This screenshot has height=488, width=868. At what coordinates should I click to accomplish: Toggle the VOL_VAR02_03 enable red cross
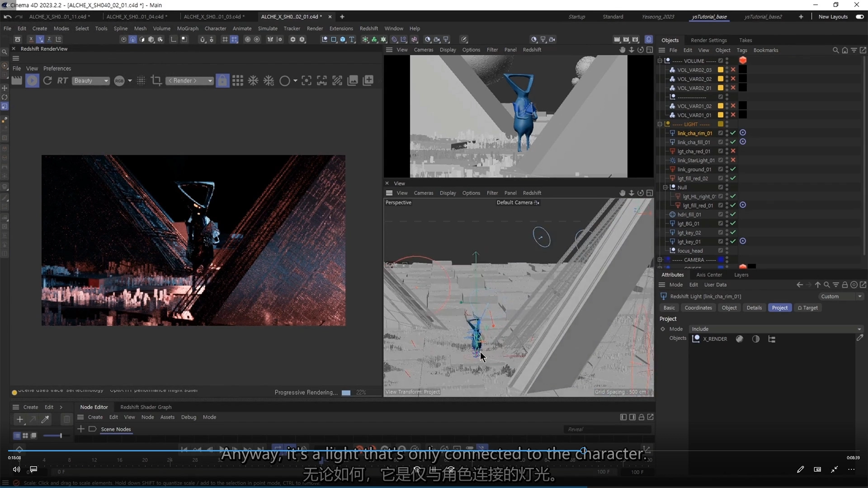pyautogui.click(x=733, y=70)
